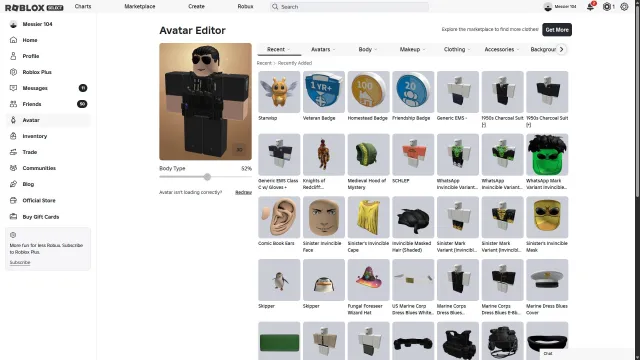
Task: Select the Homestead Badge item
Action: click(369, 92)
